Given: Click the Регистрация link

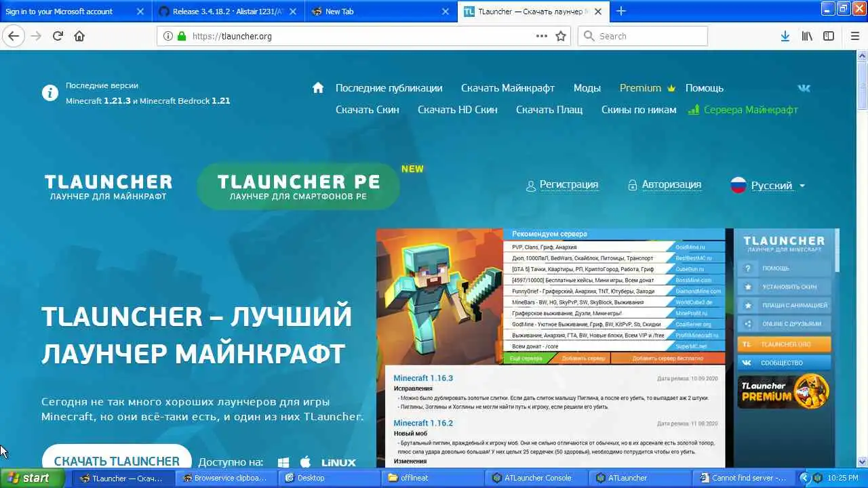Looking at the screenshot, I should click(569, 184).
